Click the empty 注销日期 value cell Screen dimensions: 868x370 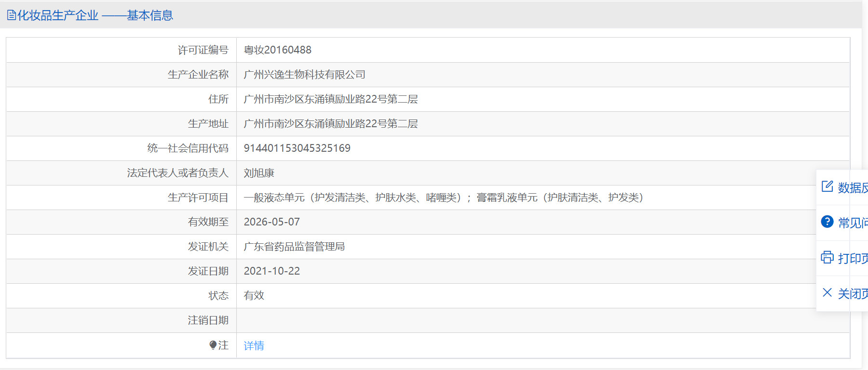click(x=543, y=320)
